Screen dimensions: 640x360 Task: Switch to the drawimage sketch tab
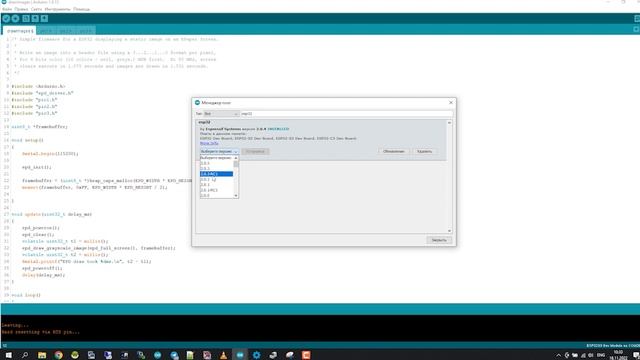(20, 31)
